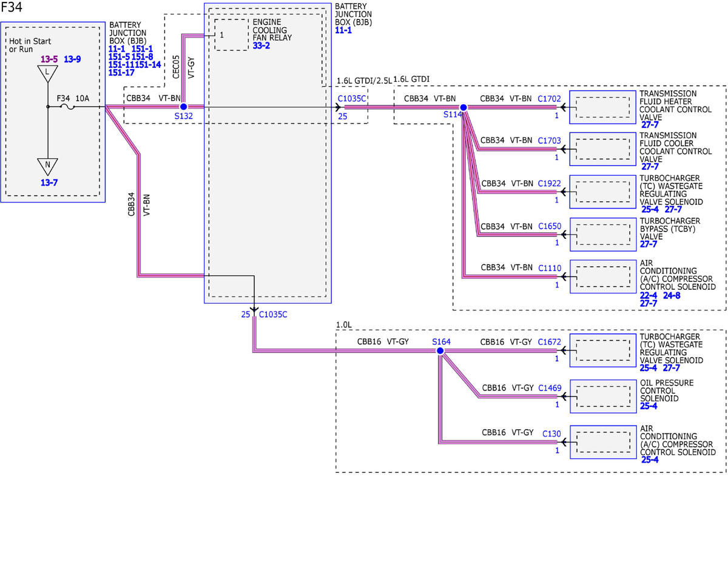Click the Engine Cooling Fan Relay box

pos(231,34)
